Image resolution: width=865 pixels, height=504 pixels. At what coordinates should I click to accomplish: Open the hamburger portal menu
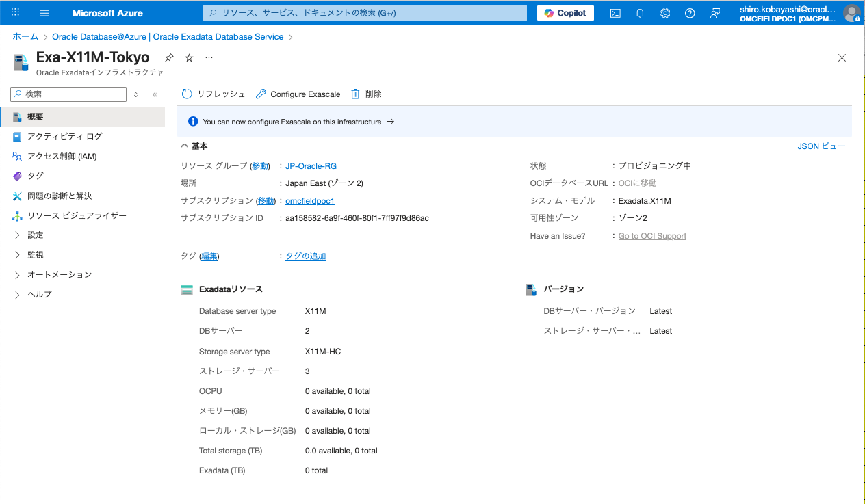pos(45,13)
